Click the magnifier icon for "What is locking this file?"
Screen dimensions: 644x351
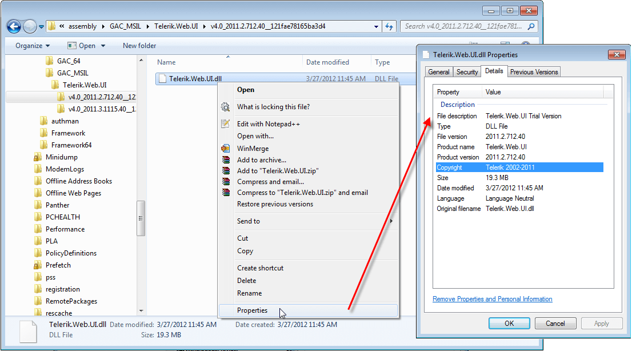pos(226,106)
